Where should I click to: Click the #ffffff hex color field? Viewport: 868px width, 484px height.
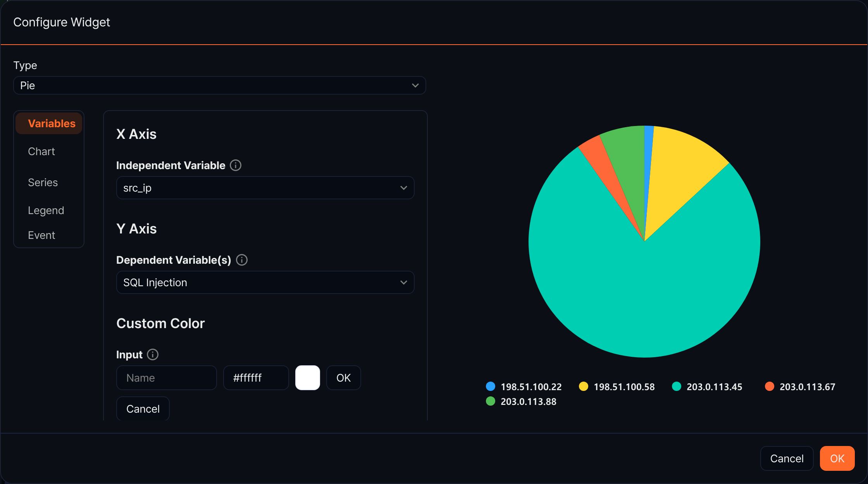(x=256, y=378)
